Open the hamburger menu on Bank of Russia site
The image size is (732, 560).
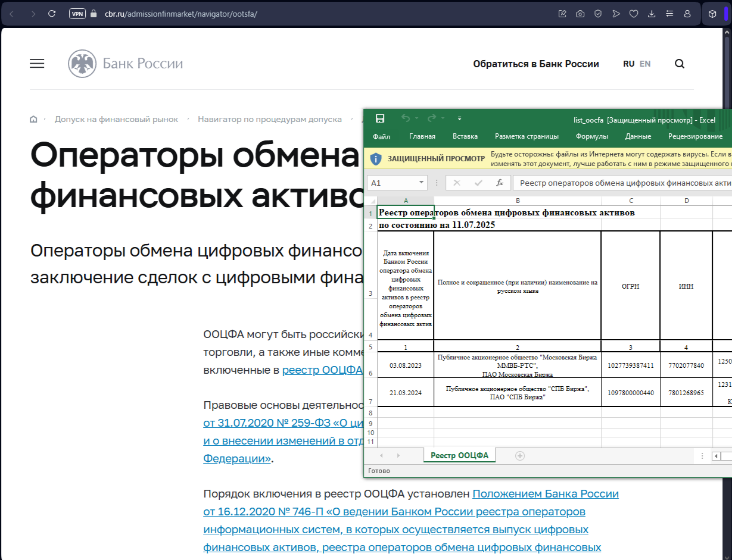(37, 64)
